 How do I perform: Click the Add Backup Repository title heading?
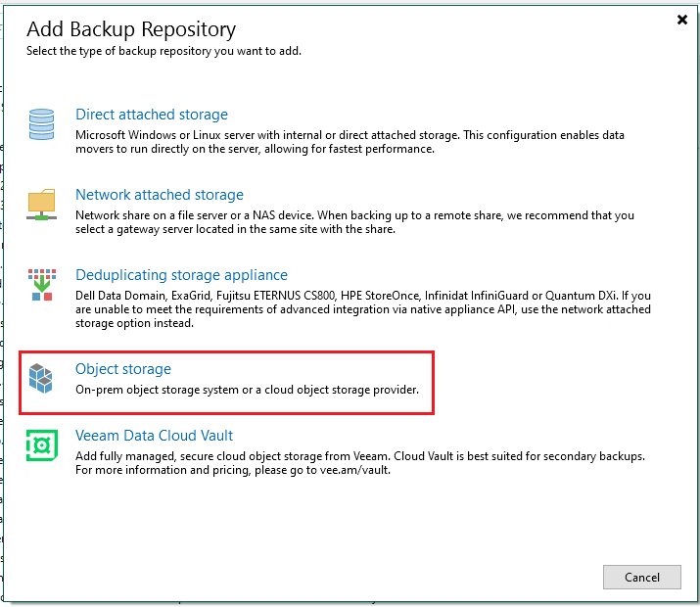pos(131,29)
